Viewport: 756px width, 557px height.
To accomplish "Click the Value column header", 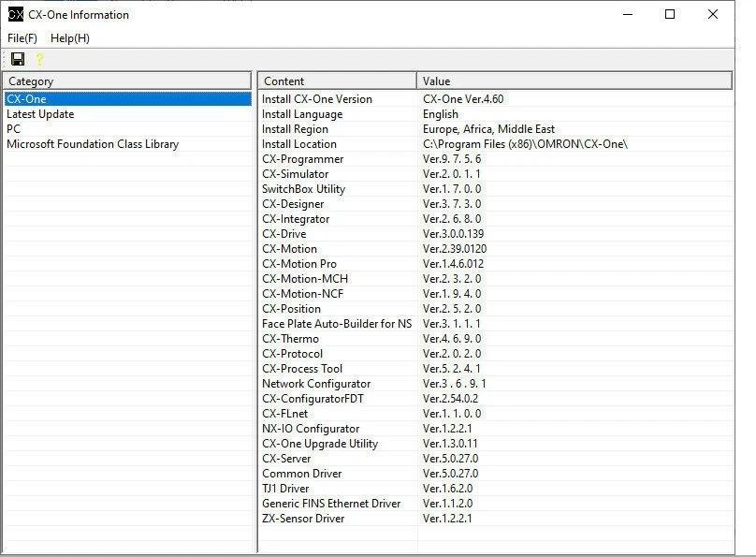I will (574, 81).
